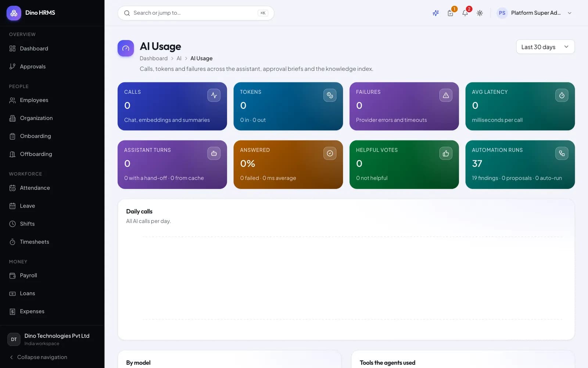Click the Search or jump to field
588x368 pixels.
[196, 13]
